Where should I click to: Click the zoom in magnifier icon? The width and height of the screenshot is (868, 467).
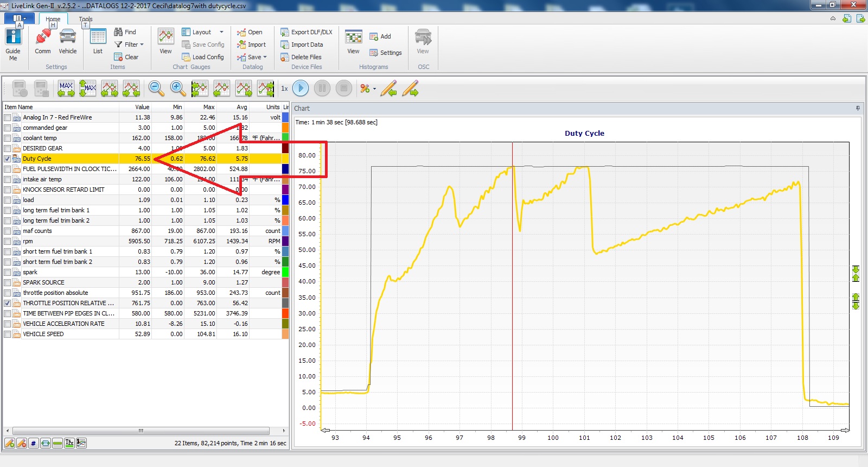tap(178, 89)
